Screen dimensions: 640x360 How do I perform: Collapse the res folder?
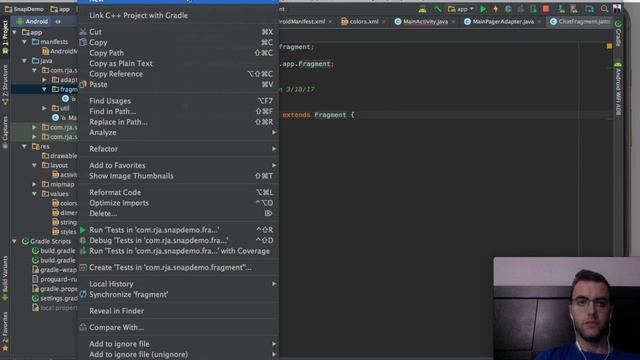click(x=24, y=146)
